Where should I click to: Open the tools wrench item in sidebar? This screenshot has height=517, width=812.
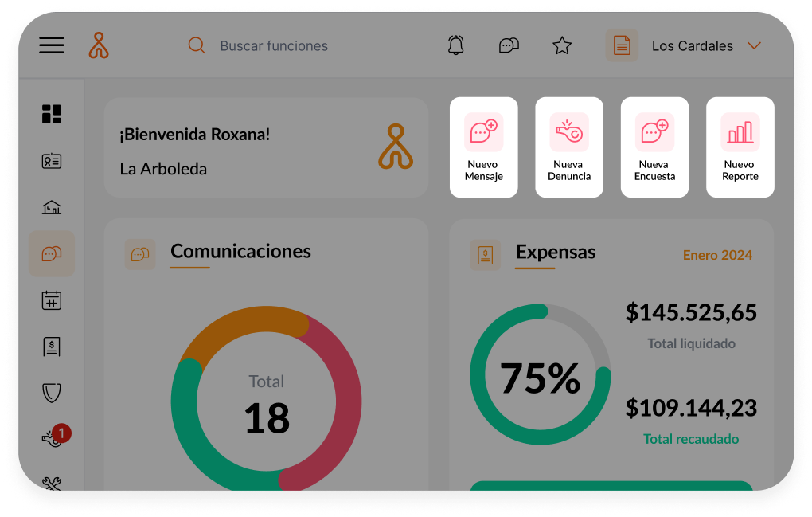(52, 483)
